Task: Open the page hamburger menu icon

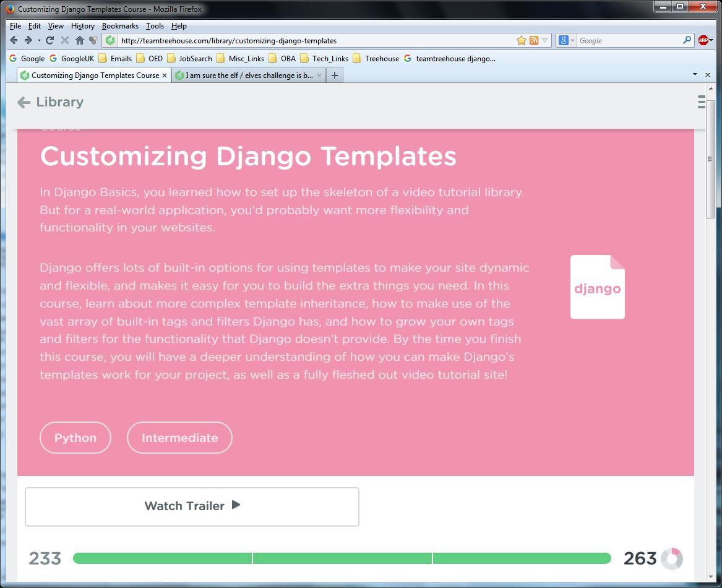Action: click(702, 102)
